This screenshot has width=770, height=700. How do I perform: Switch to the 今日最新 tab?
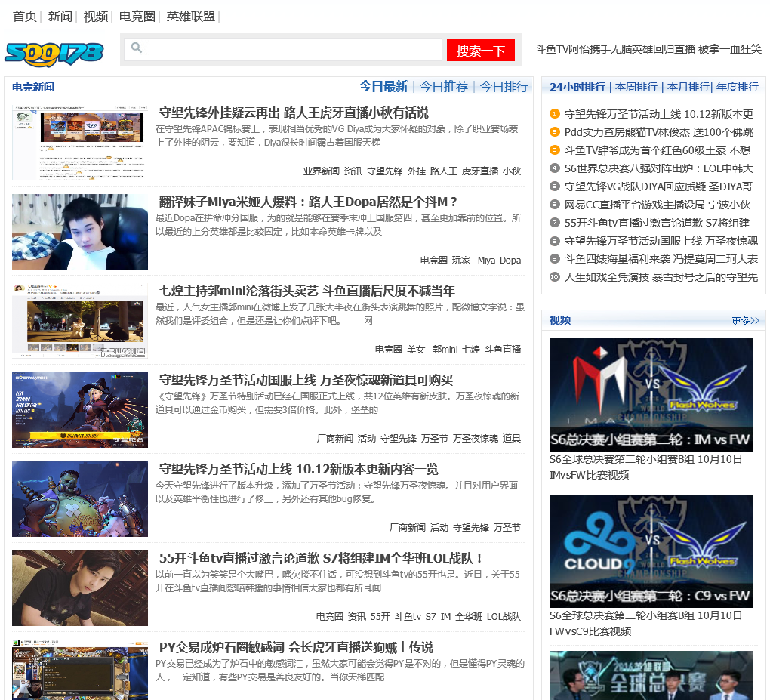383,86
